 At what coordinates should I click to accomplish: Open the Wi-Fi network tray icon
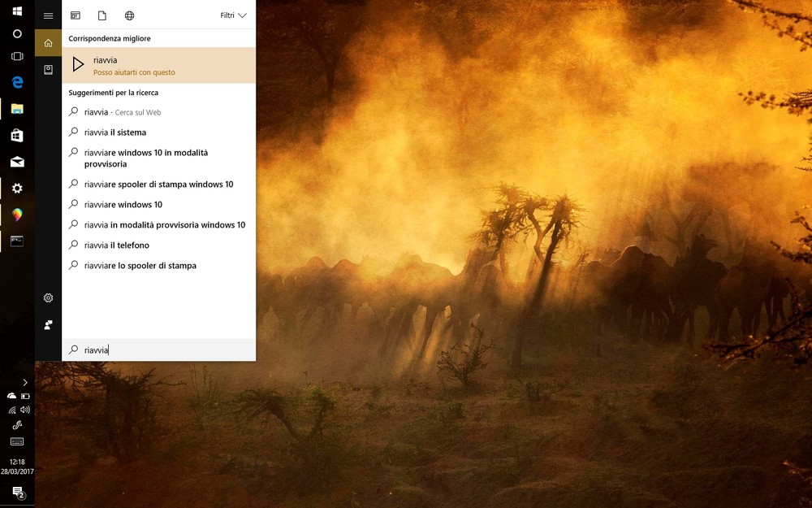coord(11,410)
